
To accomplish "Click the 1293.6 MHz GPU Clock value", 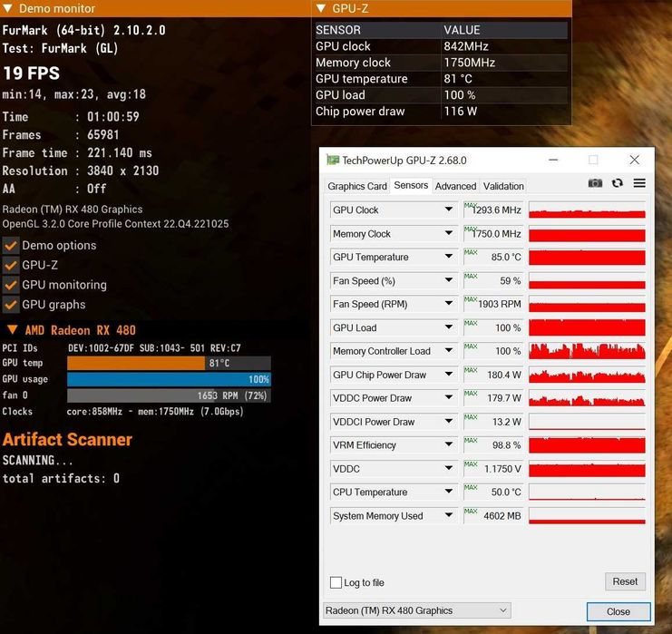I will click(x=496, y=210).
